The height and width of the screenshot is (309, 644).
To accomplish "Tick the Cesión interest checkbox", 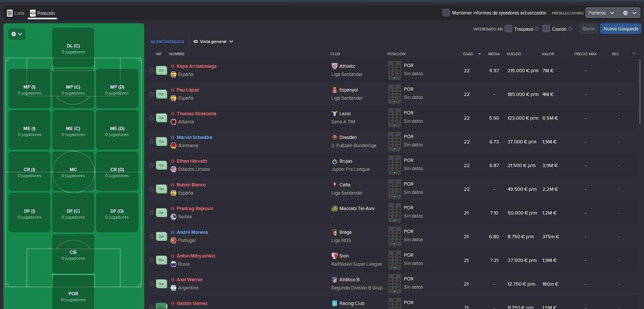I will [x=546, y=29].
